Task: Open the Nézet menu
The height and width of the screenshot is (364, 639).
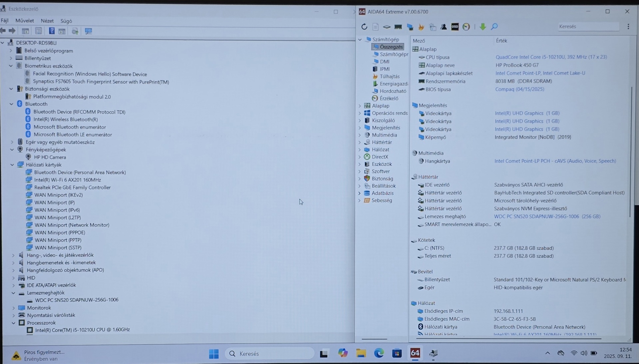Action: (47, 21)
